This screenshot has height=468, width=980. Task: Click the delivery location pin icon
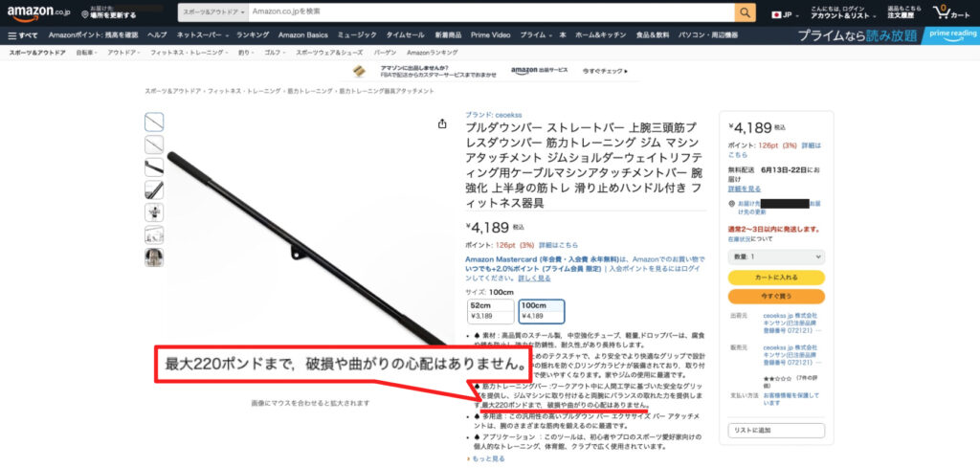pos(85,14)
